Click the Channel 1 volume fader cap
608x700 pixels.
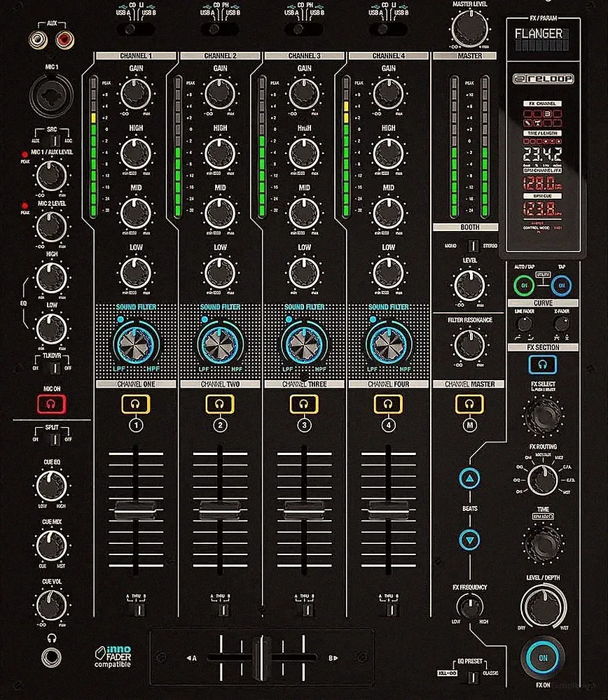click(135, 509)
